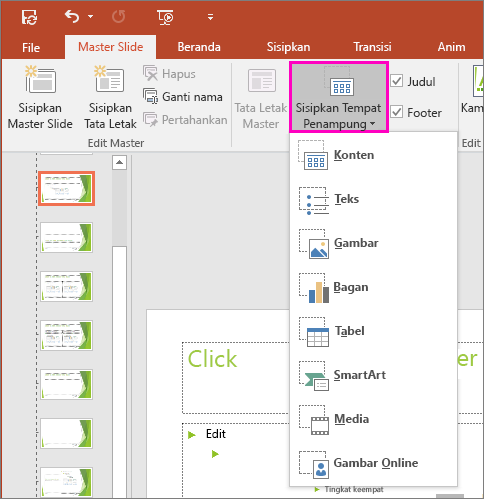
Task: Click Tata Letak Master button
Action: pos(261,99)
